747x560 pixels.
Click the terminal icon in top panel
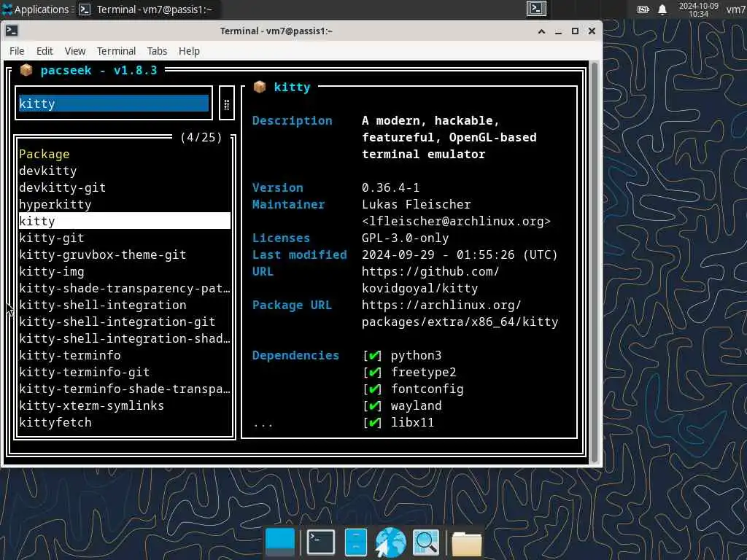(x=536, y=9)
